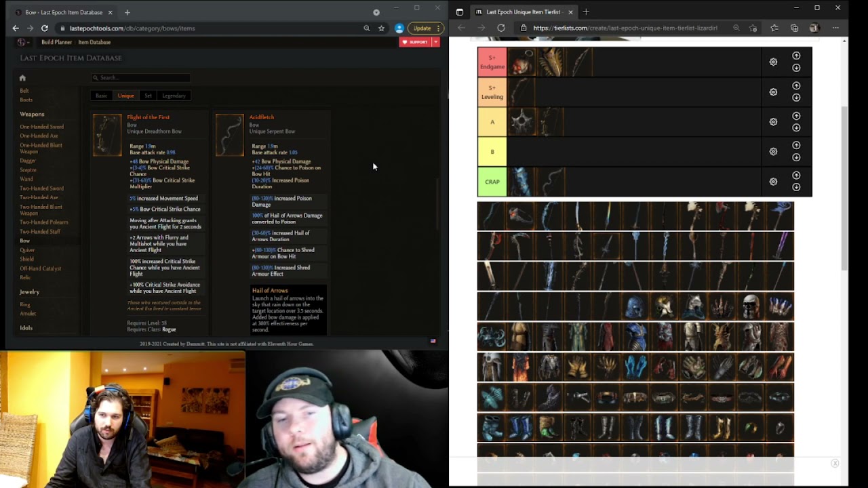This screenshot has width=868, height=488.
Task: Open settings gear for A tier
Action: [x=773, y=122]
